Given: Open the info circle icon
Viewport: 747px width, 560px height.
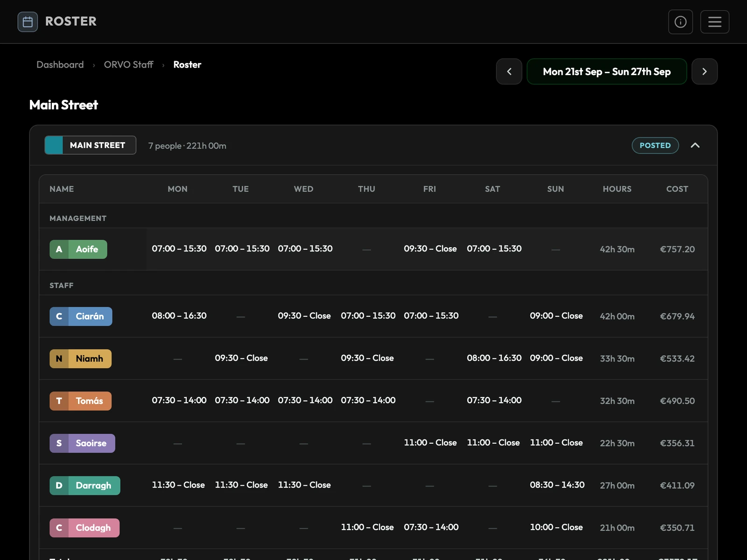Looking at the screenshot, I should pos(680,22).
